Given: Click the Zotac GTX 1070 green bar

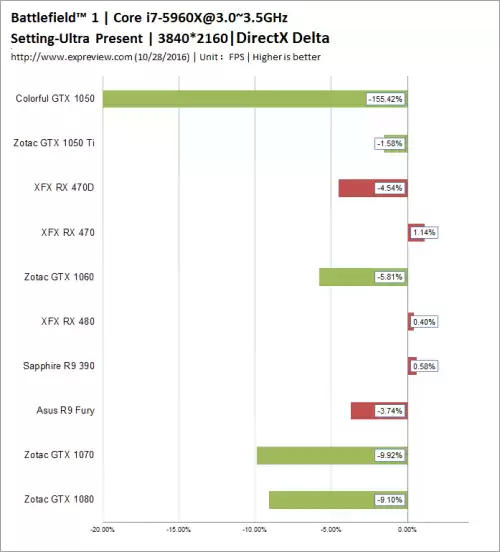Looking at the screenshot, I should tap(332, 456).
